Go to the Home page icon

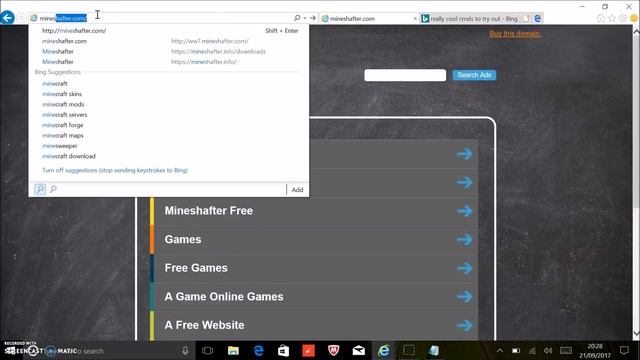(x=600, y=18)
